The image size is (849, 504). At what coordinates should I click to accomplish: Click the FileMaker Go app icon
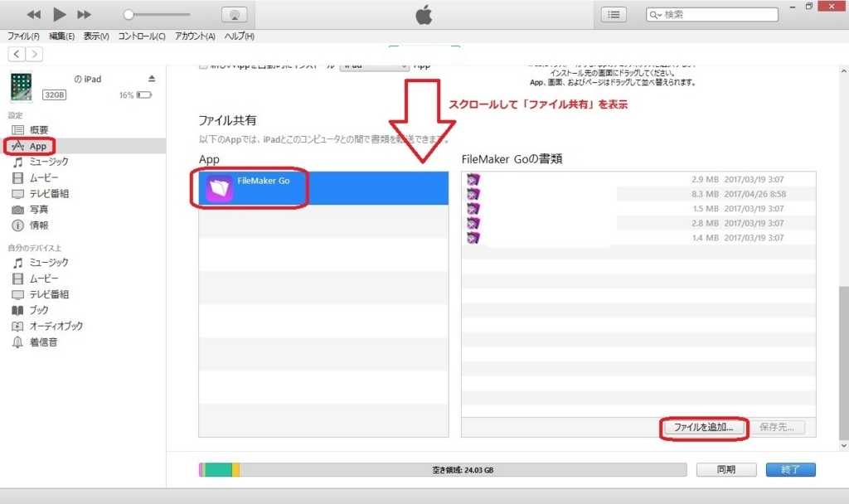pyautogui.click(x=219, y=188)
